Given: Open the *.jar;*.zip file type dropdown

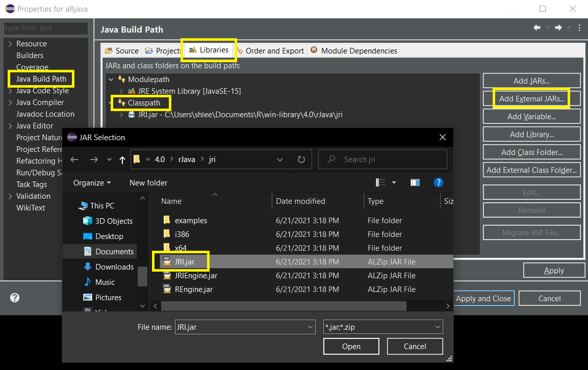Looking at the screenshot, I should (438, 327).
